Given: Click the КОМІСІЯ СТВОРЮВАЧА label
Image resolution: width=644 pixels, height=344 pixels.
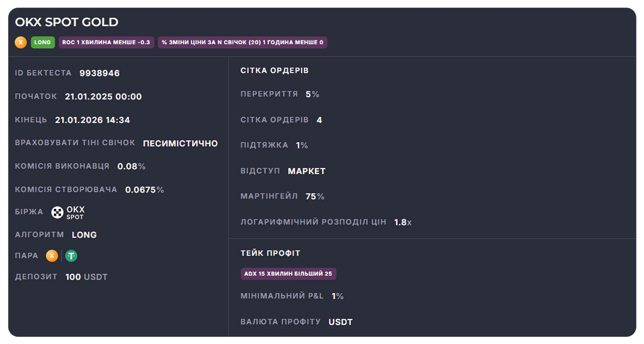Looking at the screenshot, I should pos(66,189).
